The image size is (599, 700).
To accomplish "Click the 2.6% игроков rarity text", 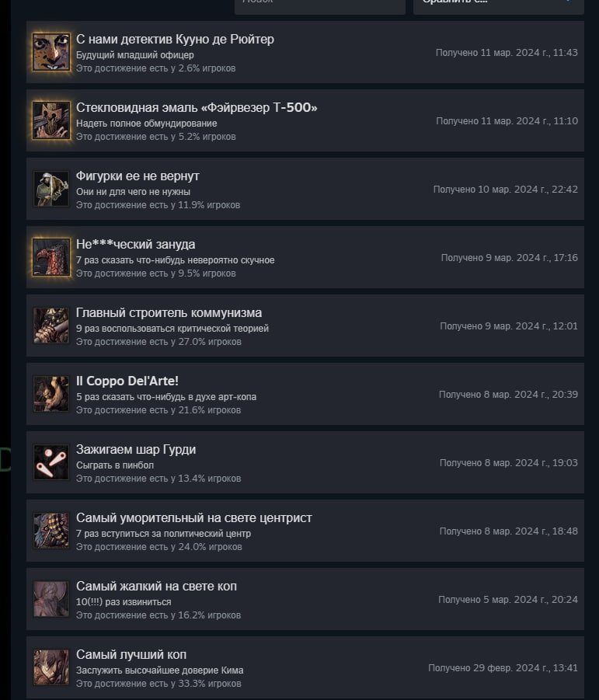I will (207, 68).
